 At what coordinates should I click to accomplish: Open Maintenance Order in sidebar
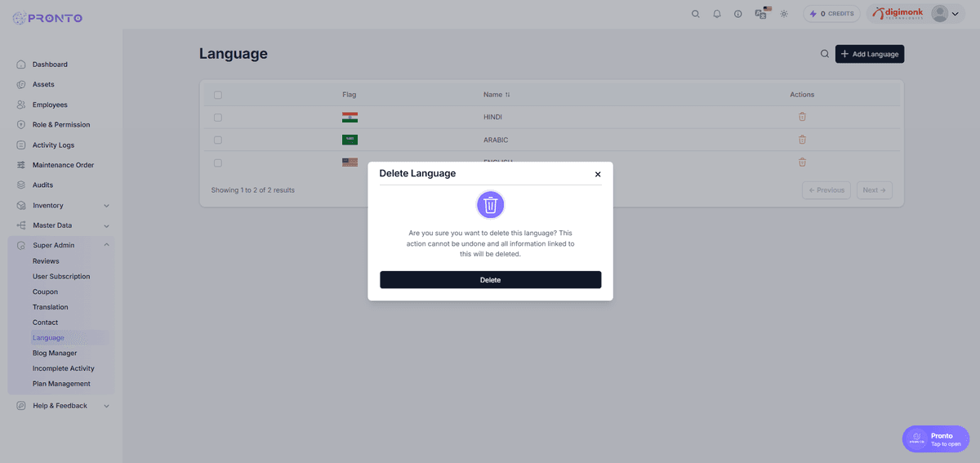[x=62, y=165]
